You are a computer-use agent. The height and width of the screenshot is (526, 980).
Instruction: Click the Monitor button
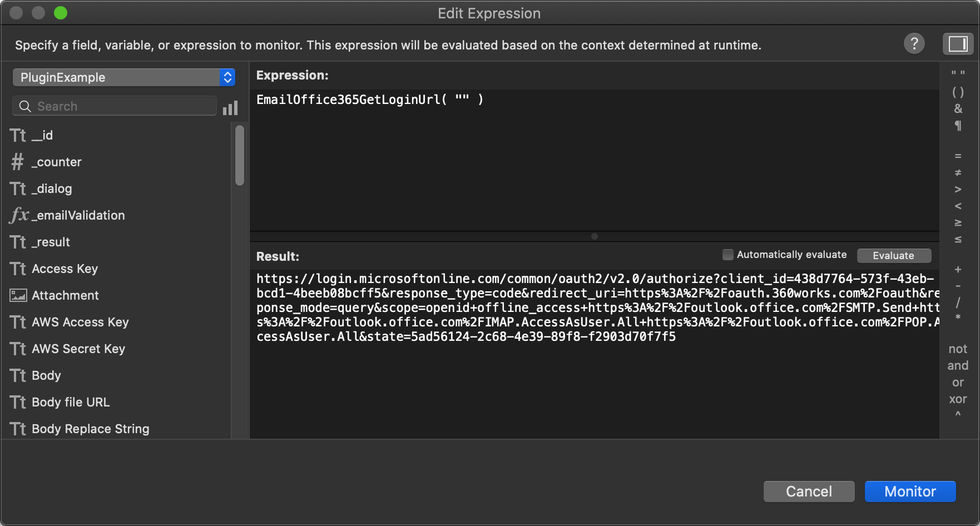pos(910,492)
